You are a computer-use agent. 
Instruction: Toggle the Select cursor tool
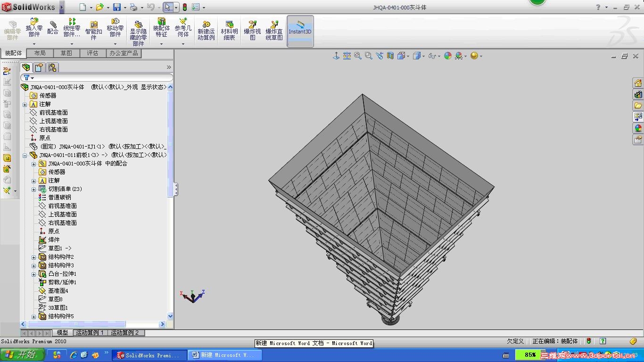coord(168,7)
